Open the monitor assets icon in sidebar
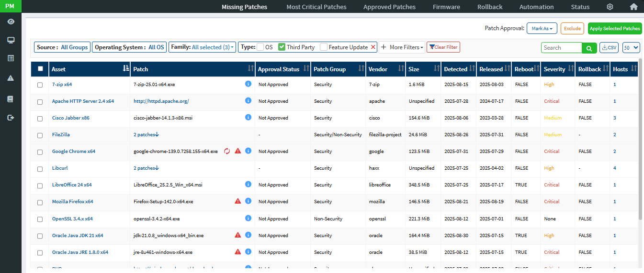 pyautogui.click(x=11, y=40)
